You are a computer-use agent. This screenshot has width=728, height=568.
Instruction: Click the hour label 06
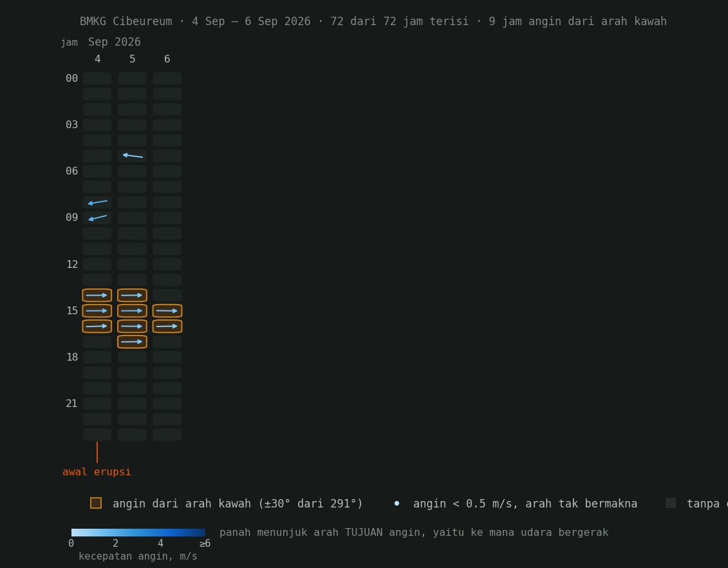tap(72, 171)
